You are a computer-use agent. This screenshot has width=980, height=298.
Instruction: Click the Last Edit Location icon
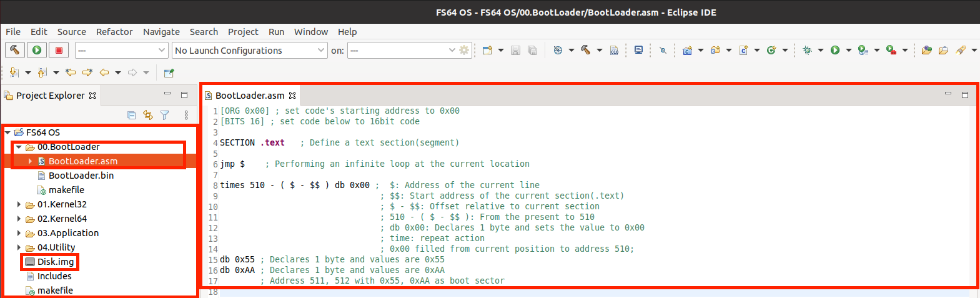(x=71, y=72)
